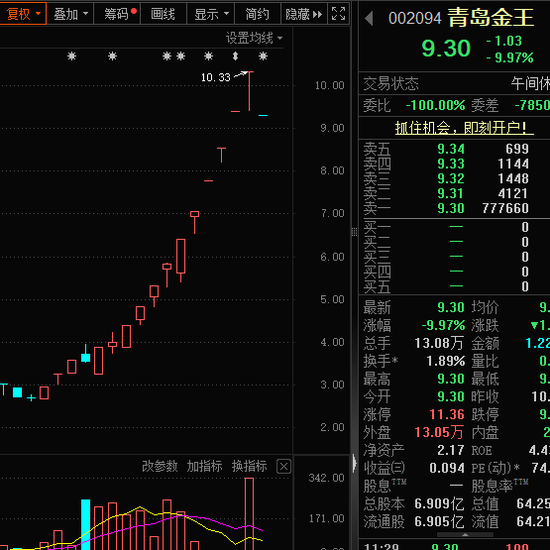
Task: Close the volume indicator panel with X icon
Action: coord(283,467)
